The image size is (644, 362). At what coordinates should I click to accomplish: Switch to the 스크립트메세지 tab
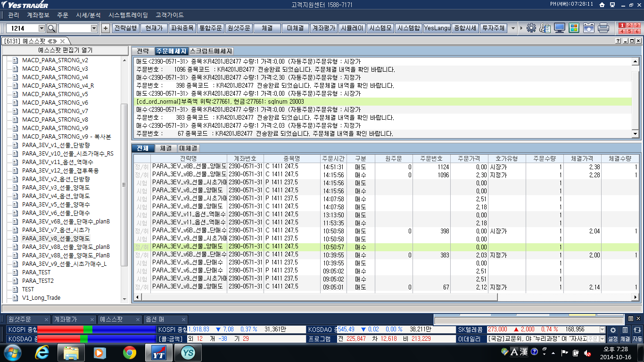(x=211, y=51)
